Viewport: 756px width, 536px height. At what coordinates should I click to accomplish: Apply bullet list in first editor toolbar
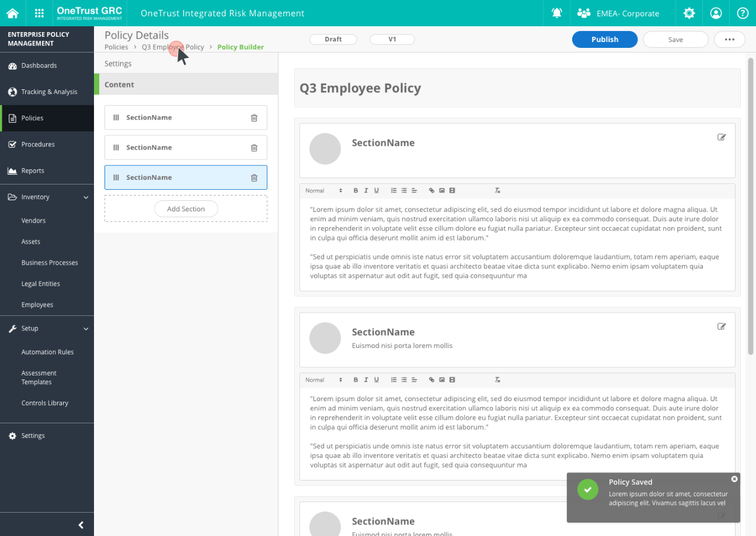tap(404, 191)
